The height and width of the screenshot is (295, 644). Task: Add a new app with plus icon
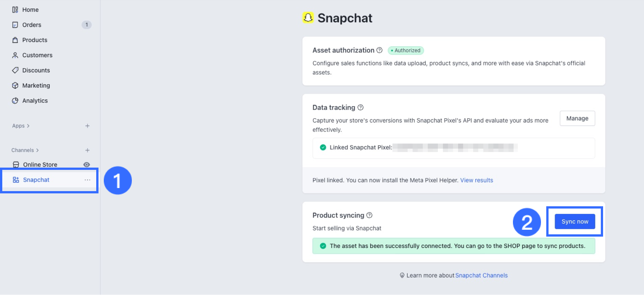coord(88,126)
